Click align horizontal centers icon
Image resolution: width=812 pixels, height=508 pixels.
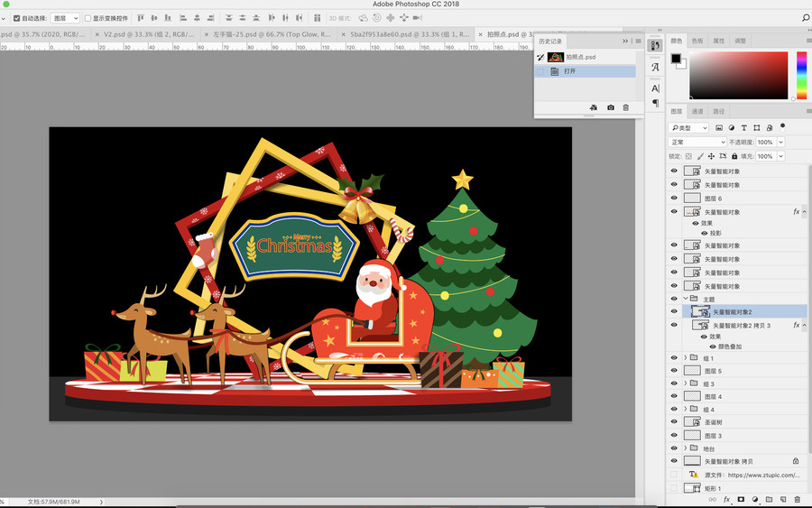click(197, 18)
